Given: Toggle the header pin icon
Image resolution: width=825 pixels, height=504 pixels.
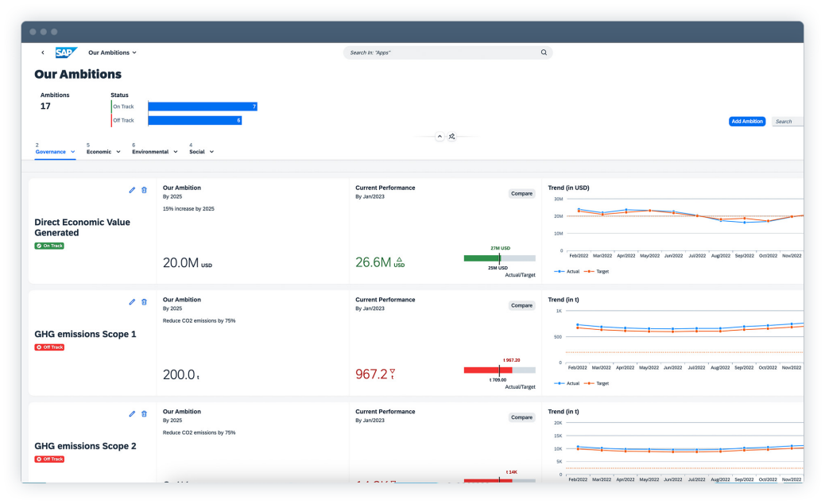Looking at the screenshot, I should (x=451, y=137).
